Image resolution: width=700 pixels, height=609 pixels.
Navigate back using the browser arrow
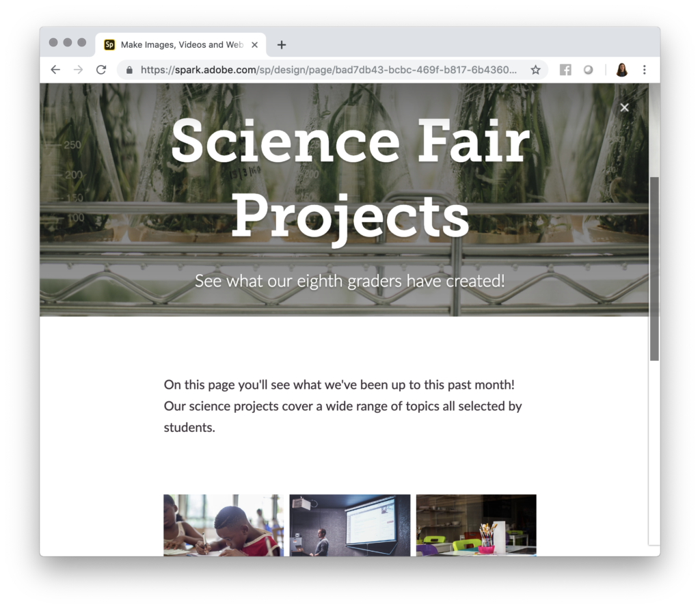[x=55, y=70]
